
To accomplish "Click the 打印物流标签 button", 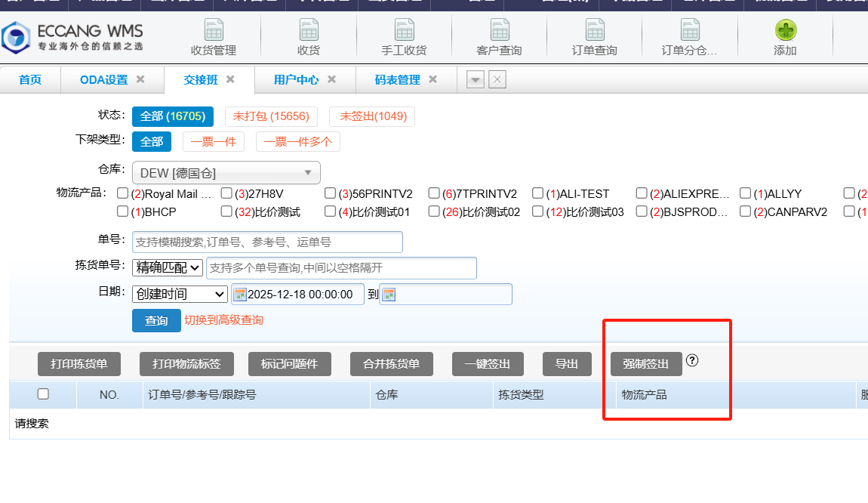I will point(186,364).
